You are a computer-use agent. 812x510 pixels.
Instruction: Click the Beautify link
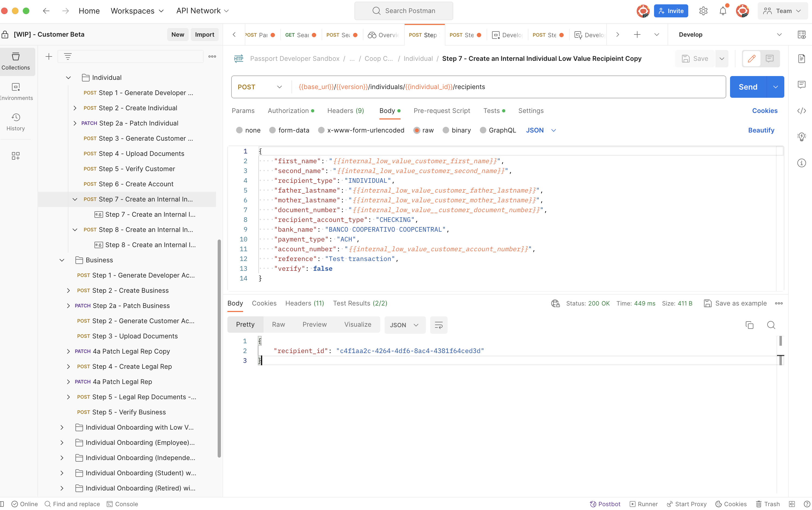[762, 130]
